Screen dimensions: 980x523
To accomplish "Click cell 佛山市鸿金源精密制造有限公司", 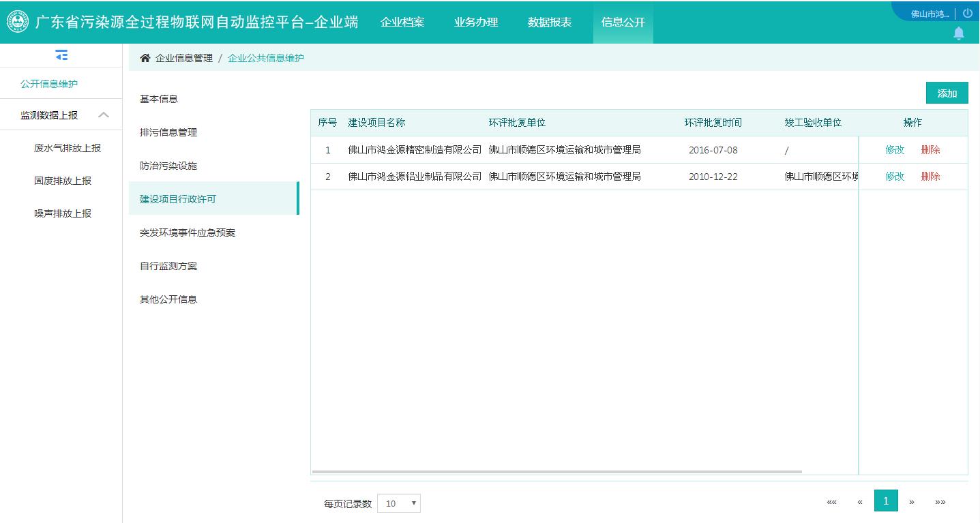I will point(415,150).
